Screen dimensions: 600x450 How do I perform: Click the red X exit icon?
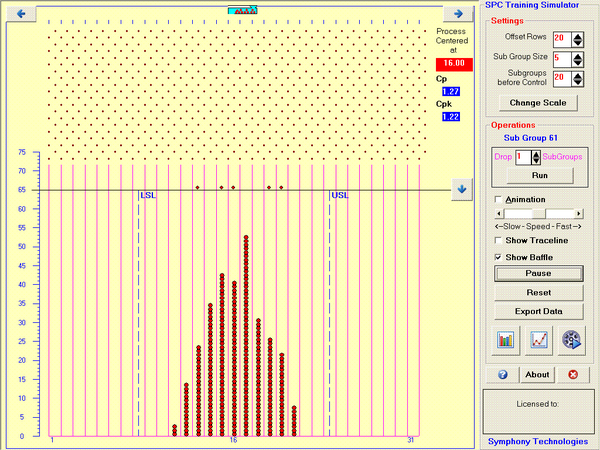tap(573, 375)
